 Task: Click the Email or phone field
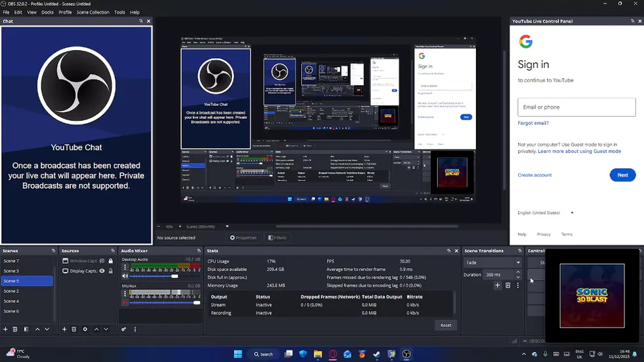coord(576,107)
